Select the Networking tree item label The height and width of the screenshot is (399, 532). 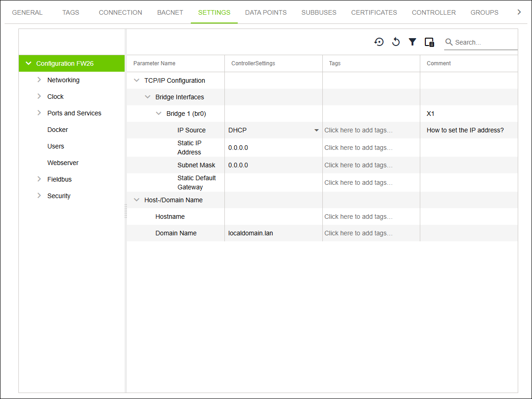coord(63,80)
